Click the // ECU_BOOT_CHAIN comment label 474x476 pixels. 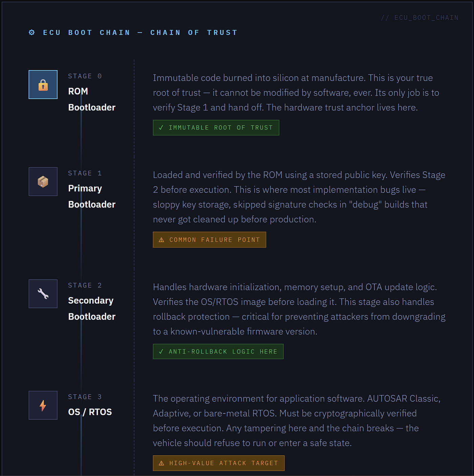click(420, 18)
